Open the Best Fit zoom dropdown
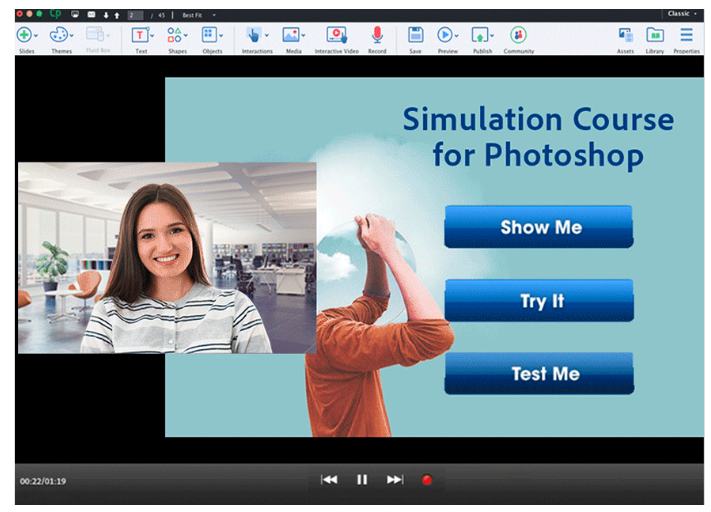 (199, 15)
